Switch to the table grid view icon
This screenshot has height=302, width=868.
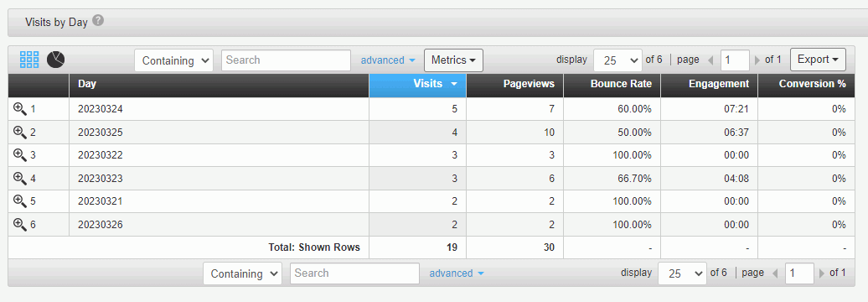(x=29, y=60)
